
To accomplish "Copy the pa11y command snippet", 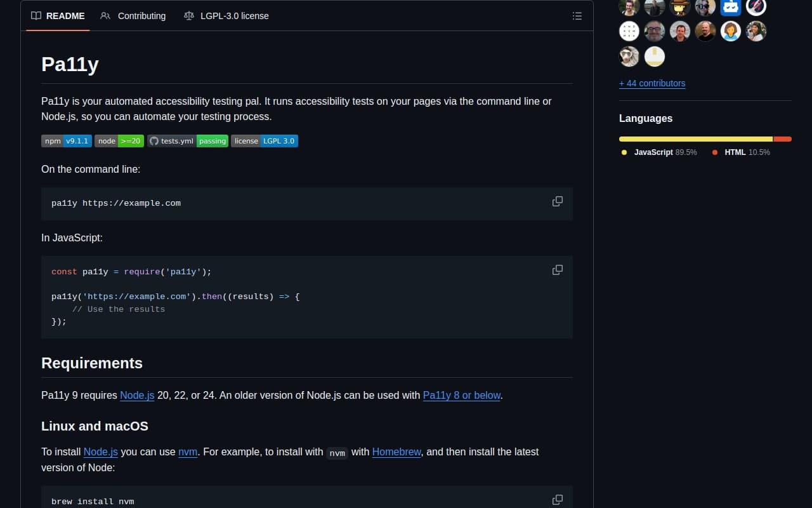I will 558,201.
